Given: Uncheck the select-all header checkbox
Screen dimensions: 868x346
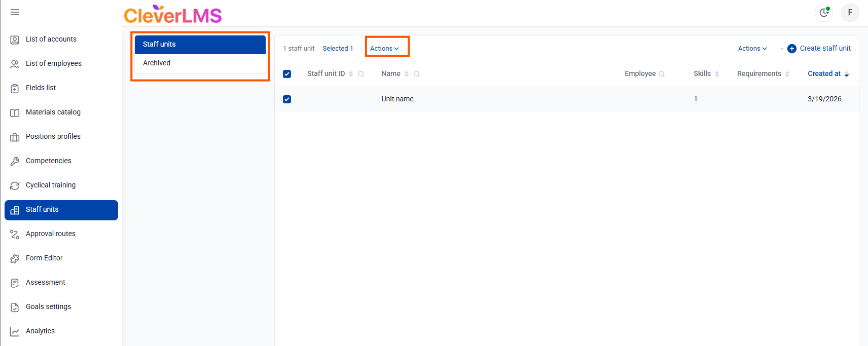Looking at the screenshot, I should click(287, 74).
